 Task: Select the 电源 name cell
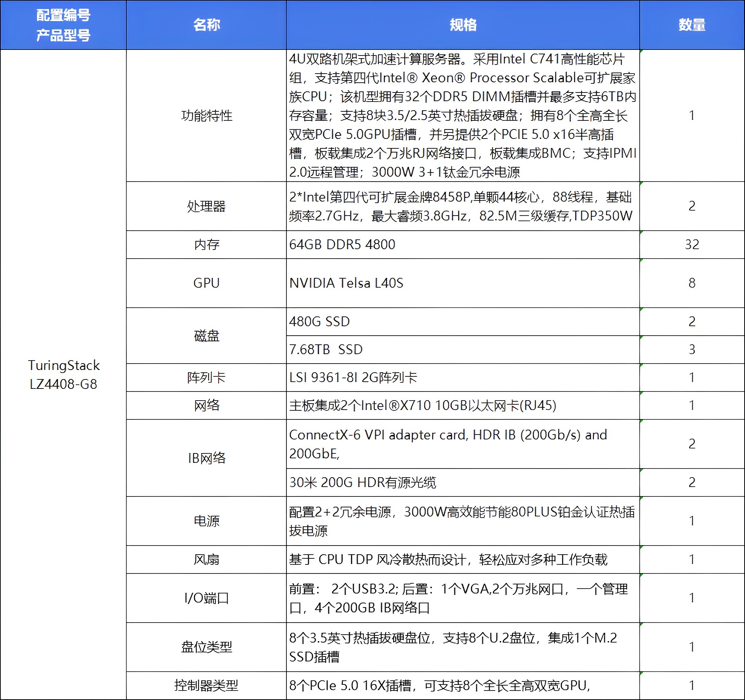tap(206, 521)
